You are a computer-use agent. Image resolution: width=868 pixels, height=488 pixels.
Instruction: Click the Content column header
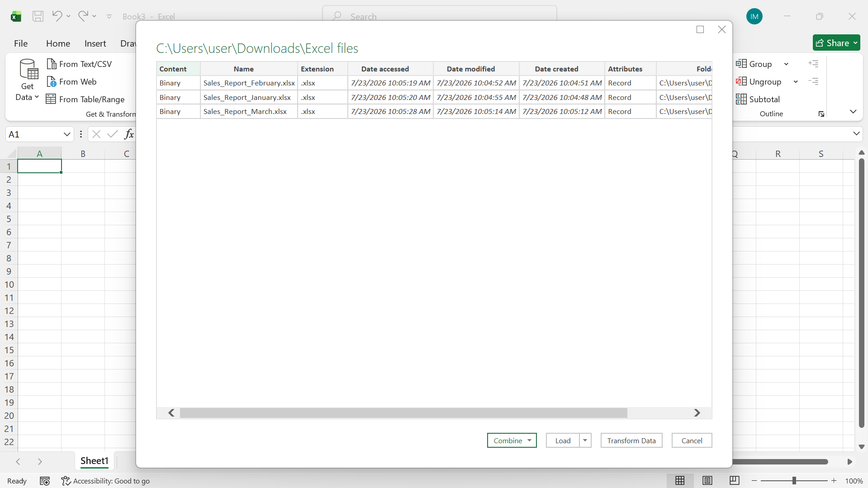178,69
